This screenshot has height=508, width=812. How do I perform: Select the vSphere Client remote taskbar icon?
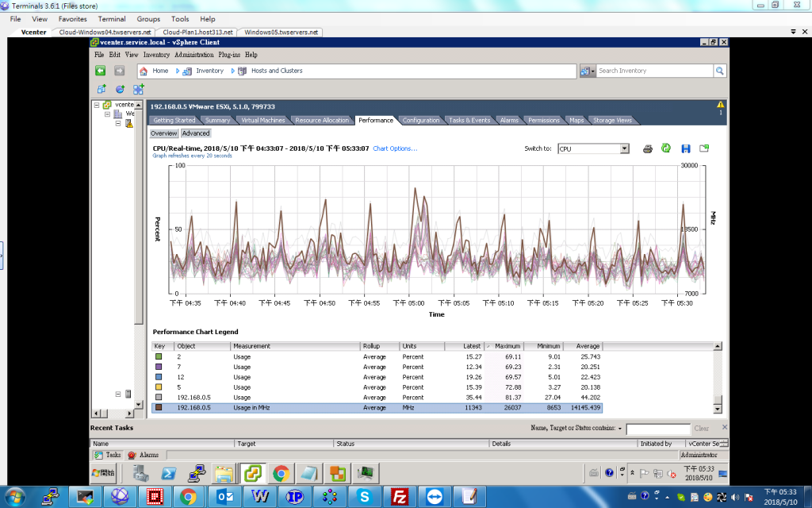(253, 473)
